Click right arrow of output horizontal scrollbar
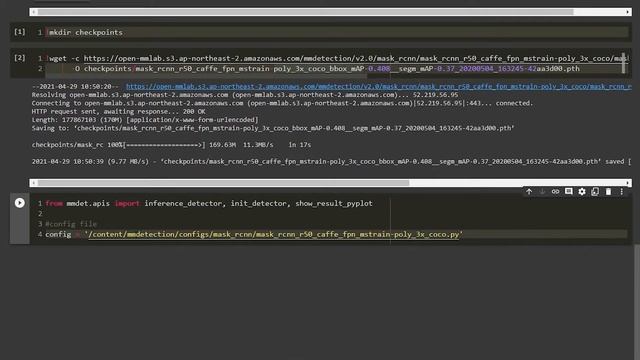 628,183
